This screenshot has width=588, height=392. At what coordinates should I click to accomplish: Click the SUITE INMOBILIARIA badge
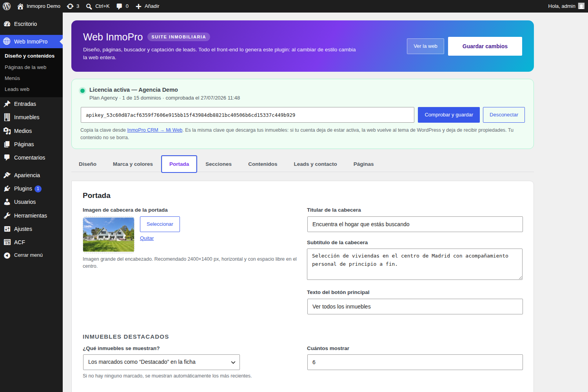[179, 37]
